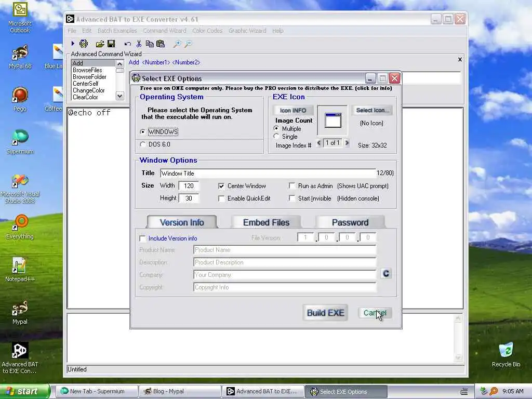Enable the QuickEdit checkbox
The width and height of the screenshot is (532, 399).
221,198
